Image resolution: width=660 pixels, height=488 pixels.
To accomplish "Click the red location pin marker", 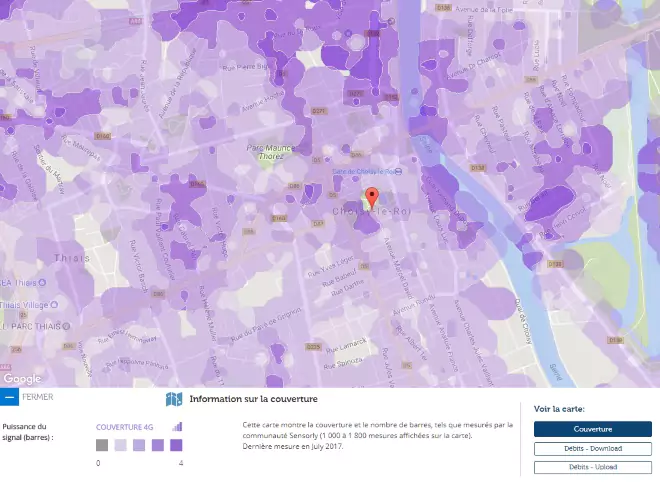I will click(372, 196).
